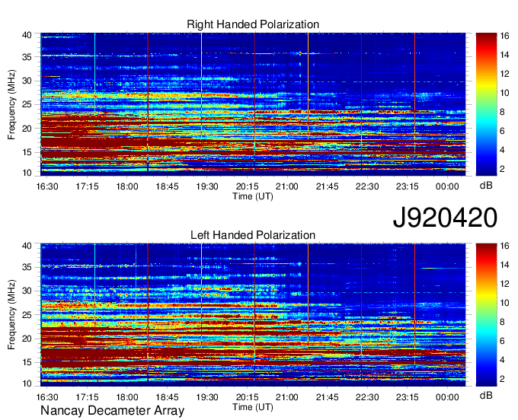518x420 pixels.
Task: Click the 18:45 time tick on Right Handed plot
Action: click(x=167, y=186)
